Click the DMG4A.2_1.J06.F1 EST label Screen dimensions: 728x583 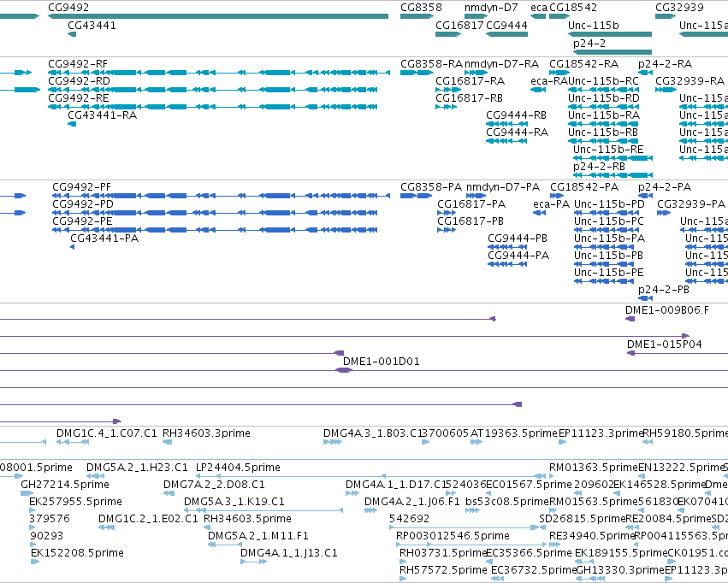click(x=411, y=502)
